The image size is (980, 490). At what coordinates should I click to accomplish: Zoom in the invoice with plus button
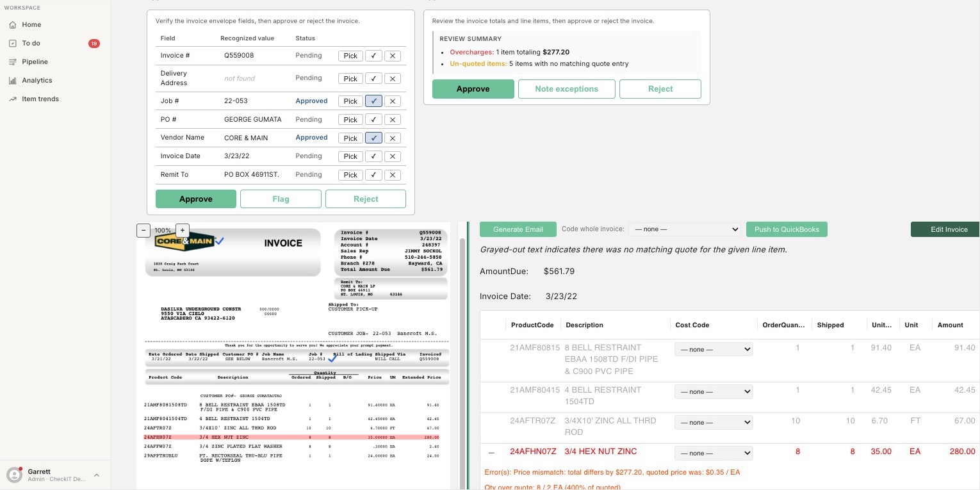point(182,230)
